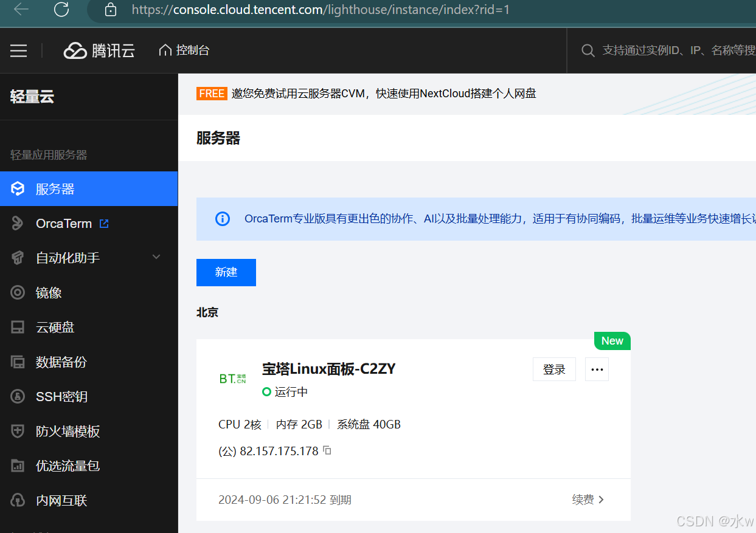The image size is (756, 533).
Task: Click the IP address 82.157.175.178
Action: click(279, 451)
